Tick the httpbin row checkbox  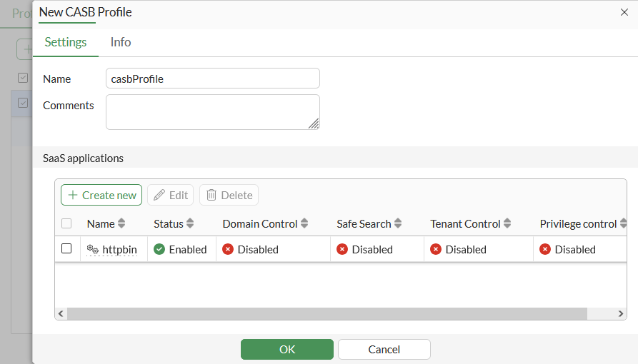66,249
